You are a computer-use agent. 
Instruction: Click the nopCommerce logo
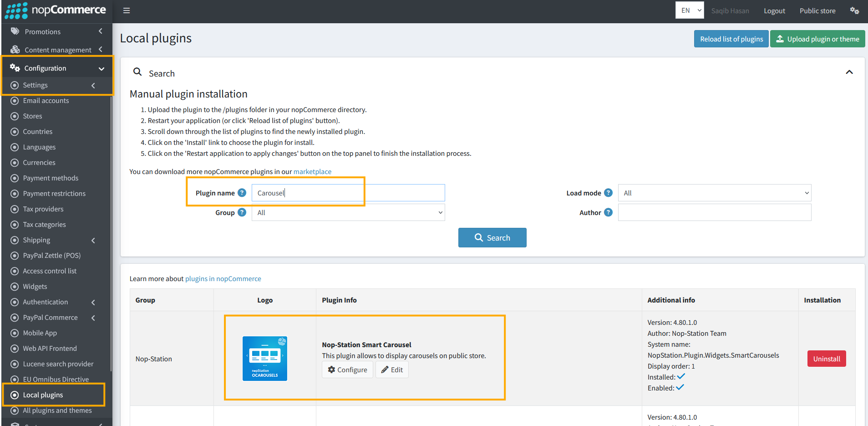point(55,10)
